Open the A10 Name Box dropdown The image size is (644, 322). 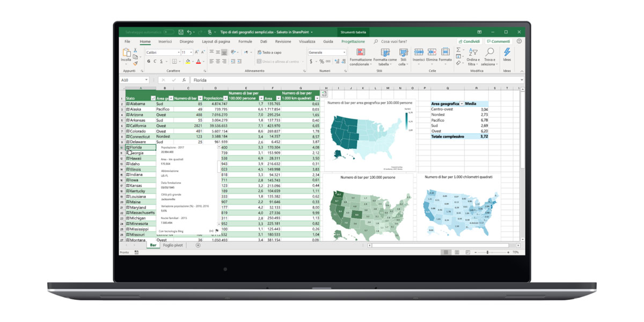pyautogui.click(x=147, y=80)
